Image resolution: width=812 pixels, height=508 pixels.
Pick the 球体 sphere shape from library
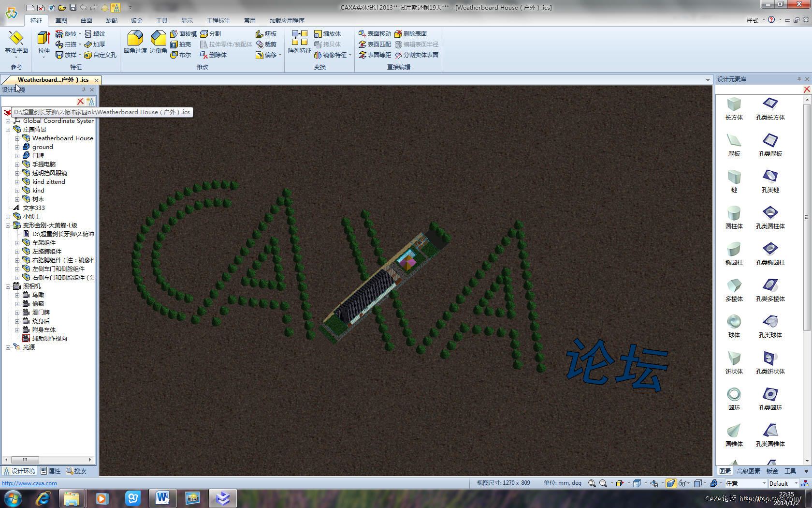[x=734, y=326]
